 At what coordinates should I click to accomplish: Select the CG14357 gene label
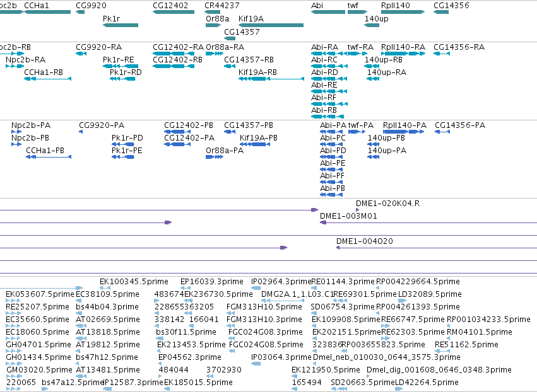(242, 32)
